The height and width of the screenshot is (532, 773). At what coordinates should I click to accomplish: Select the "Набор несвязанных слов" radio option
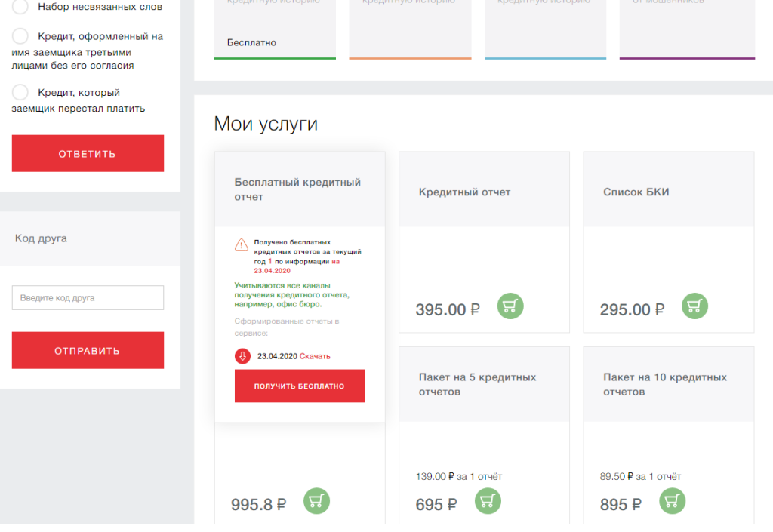coord(21,8)
